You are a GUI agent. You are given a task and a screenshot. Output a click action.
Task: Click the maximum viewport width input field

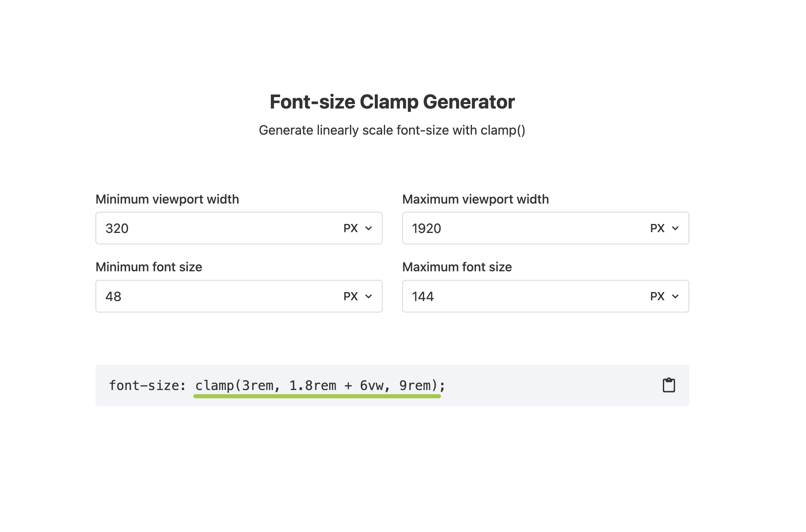[489, 228]
